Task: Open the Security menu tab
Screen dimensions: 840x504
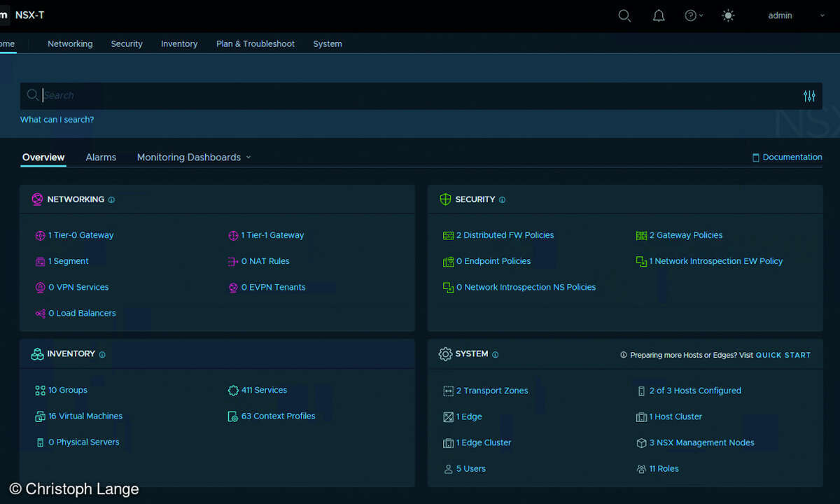Action: 127,43
